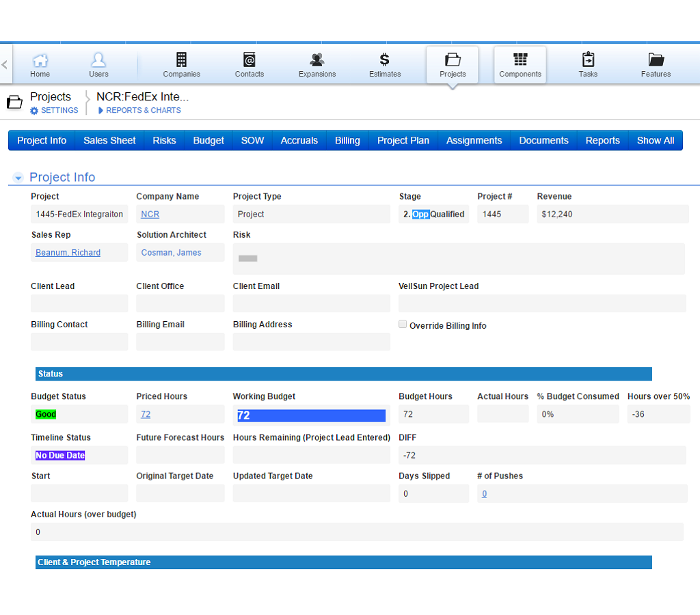
Task: Click the VeilSun Project Lead field
Action: (x=542, y=303)
